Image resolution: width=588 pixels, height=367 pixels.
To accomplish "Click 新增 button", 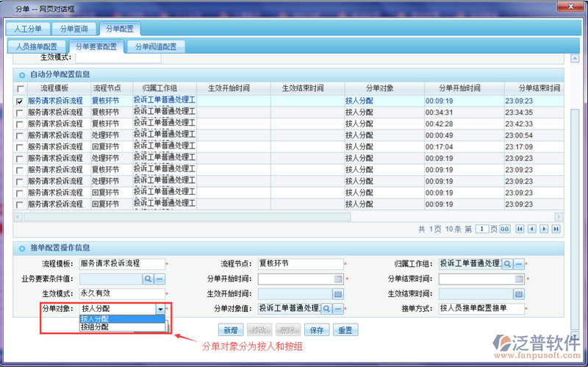I will 230,330.
